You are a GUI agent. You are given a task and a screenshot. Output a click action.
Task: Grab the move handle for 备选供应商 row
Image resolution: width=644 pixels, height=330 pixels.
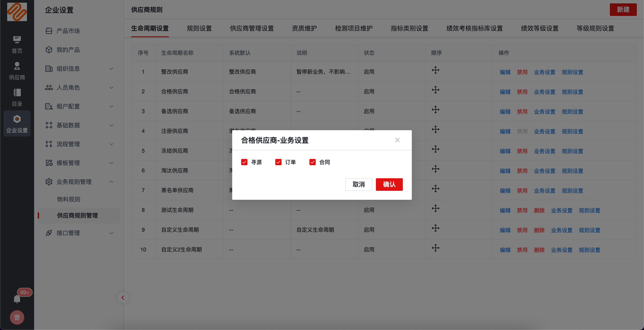[435, 110]
